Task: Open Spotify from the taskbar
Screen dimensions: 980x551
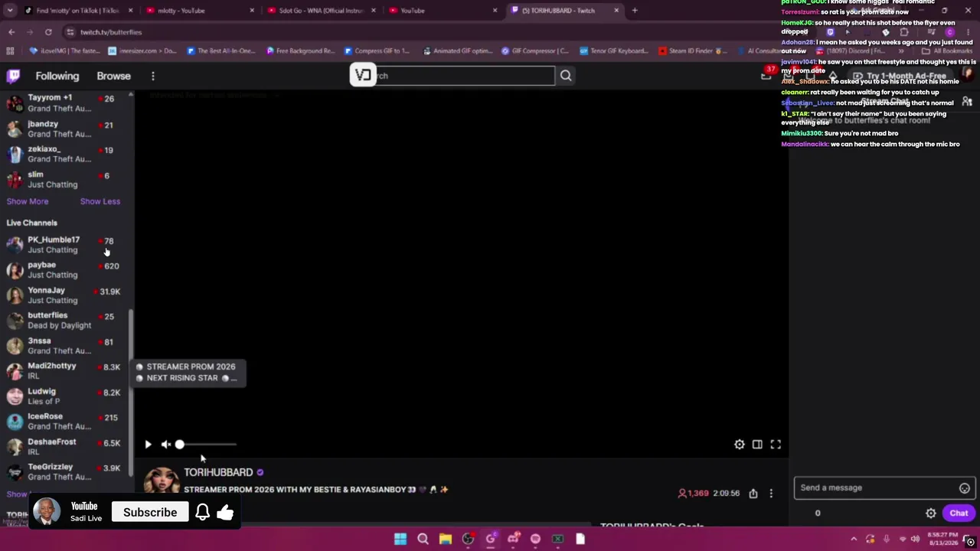Action: click(535, 539)
